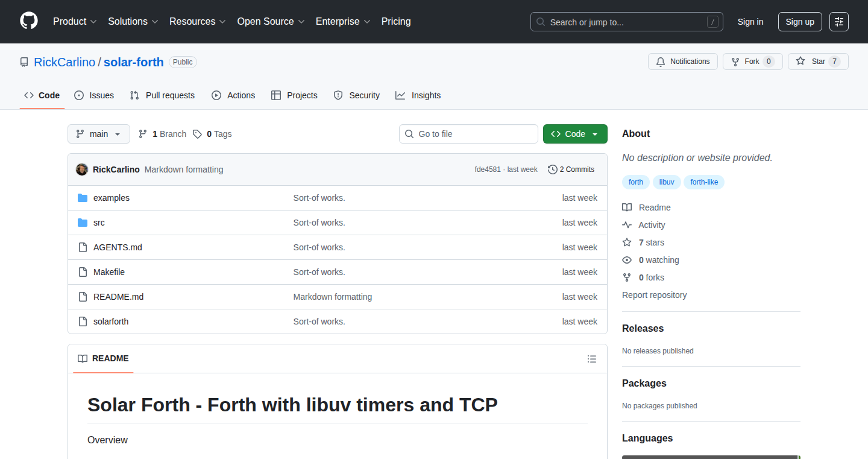Screen dimensions: 868x459
Task: Click the Tags icon next to 0 Tags
Action: (x=197, y=134)
